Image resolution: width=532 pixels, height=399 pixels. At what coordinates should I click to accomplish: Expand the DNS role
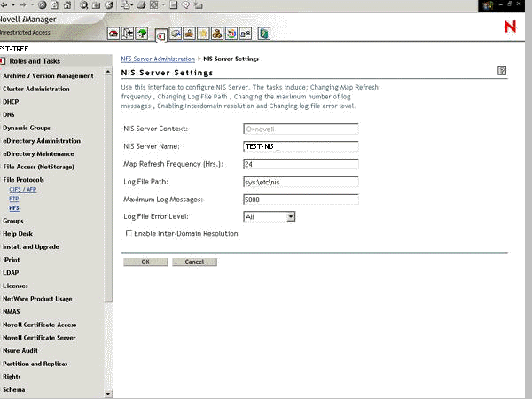(x=9, y=114)
